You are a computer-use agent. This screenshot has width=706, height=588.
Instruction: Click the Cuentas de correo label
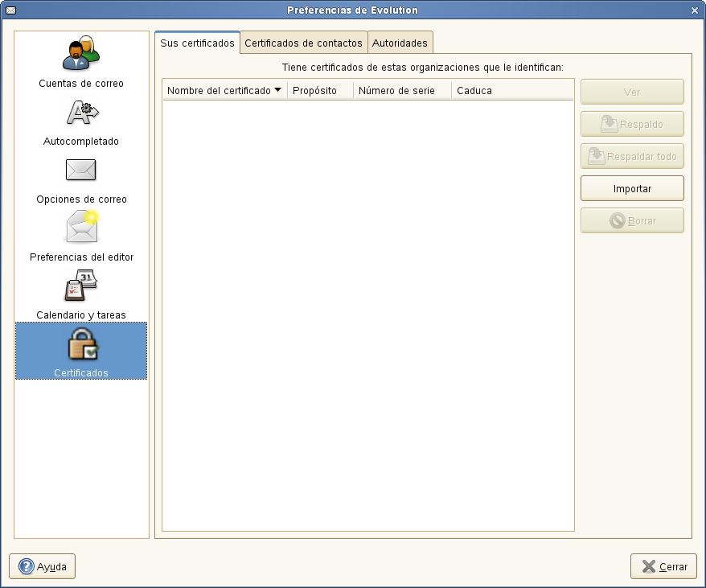(81, 84)
